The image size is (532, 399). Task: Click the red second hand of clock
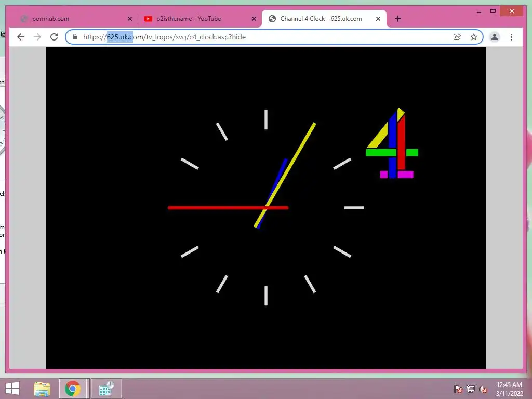tap(228, 208)
